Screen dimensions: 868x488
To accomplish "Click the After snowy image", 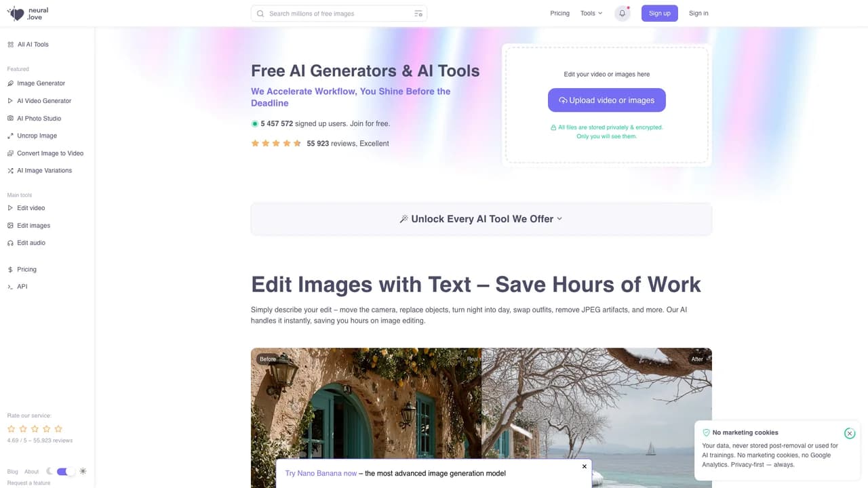I will click(x=597, y=418).
